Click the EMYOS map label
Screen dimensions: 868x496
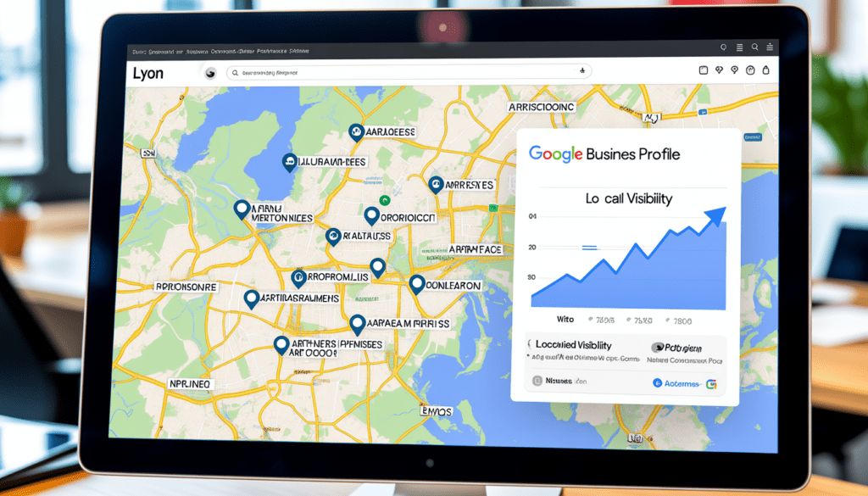click(437, 411)
